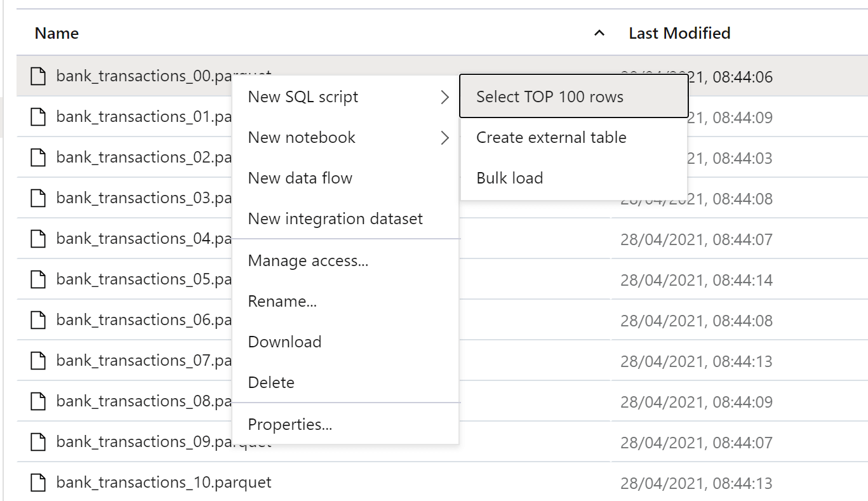This screenshot has width=868, height=501.
Task: Open Properties... from context menu
Action: point(345,425)
